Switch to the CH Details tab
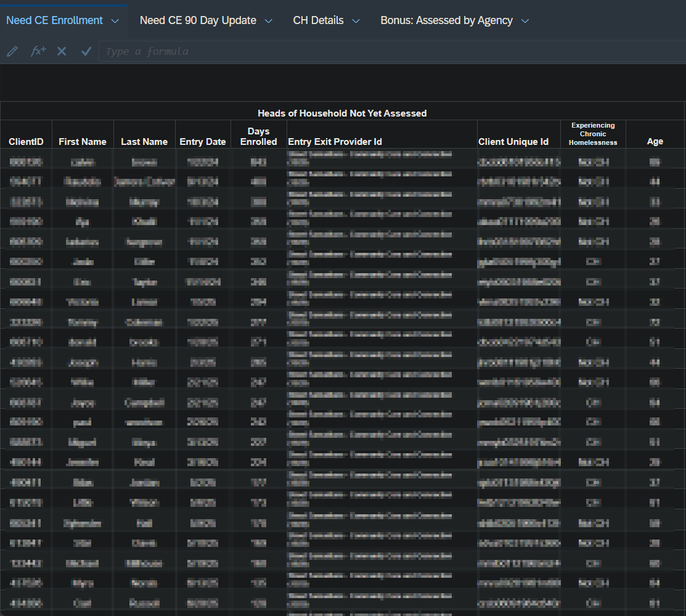The width and height of the screenshot is (686, 616). (x=318, y=20)
